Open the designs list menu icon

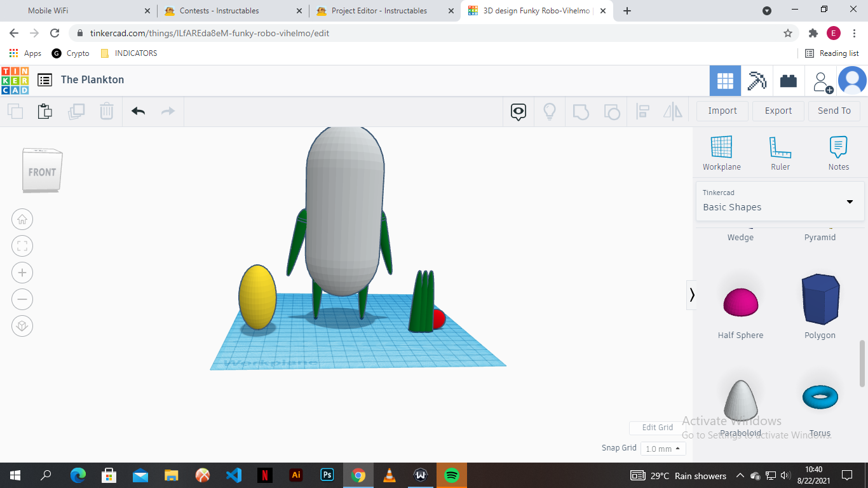(x=44, y=80)
